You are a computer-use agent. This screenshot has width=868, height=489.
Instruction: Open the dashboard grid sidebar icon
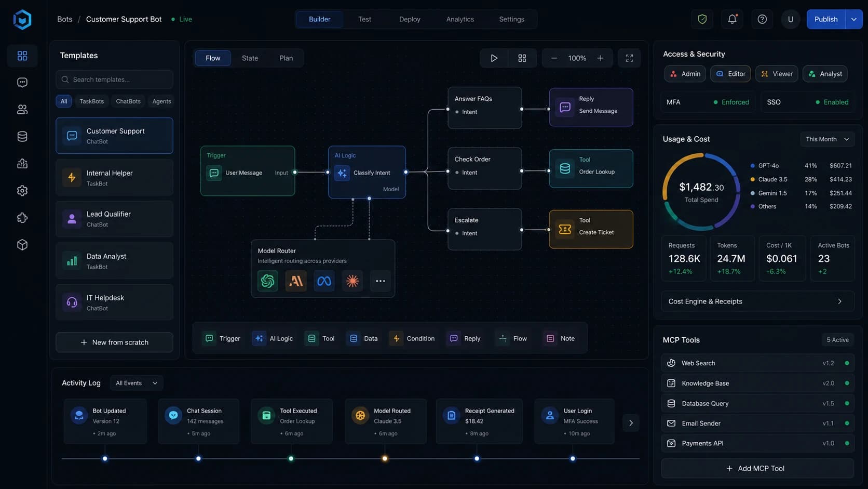click(x=22, y=56)
